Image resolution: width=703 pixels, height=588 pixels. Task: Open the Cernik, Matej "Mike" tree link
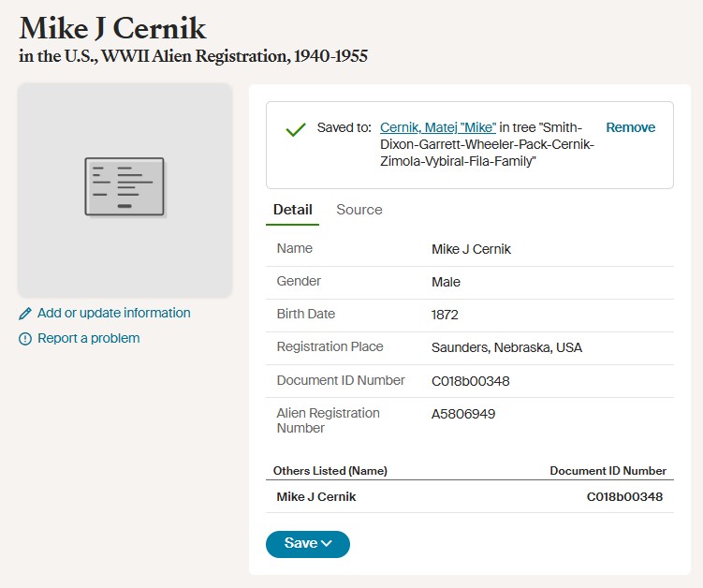pos(437,127)
